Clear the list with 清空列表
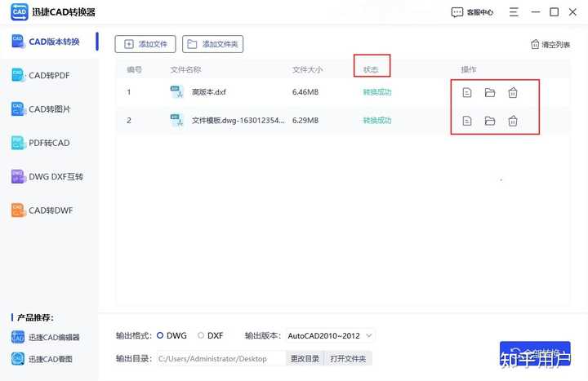This screenshot has height=381, width=588. [550, 45]
